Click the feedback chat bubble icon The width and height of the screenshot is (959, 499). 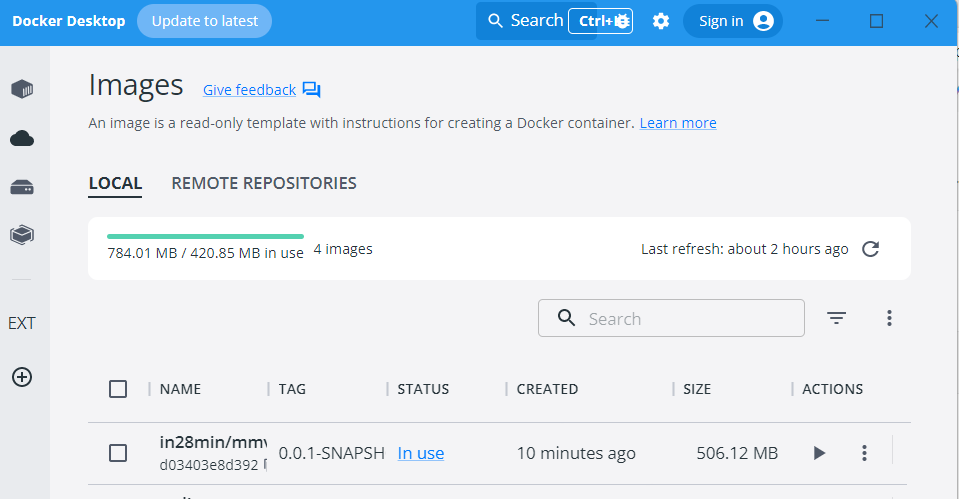click(311, 90)
